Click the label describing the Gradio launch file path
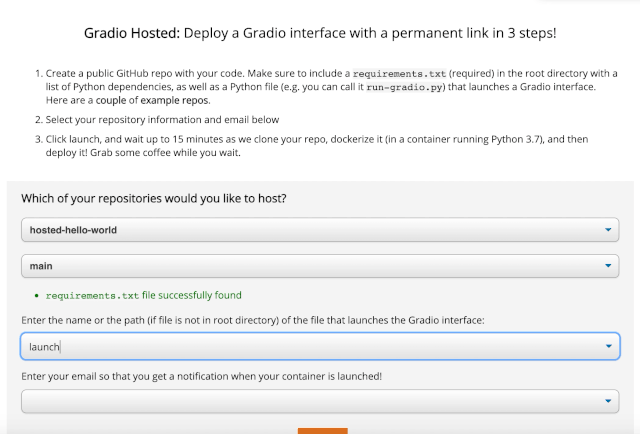This screenshot has height=434, width=640. [253, 320]
